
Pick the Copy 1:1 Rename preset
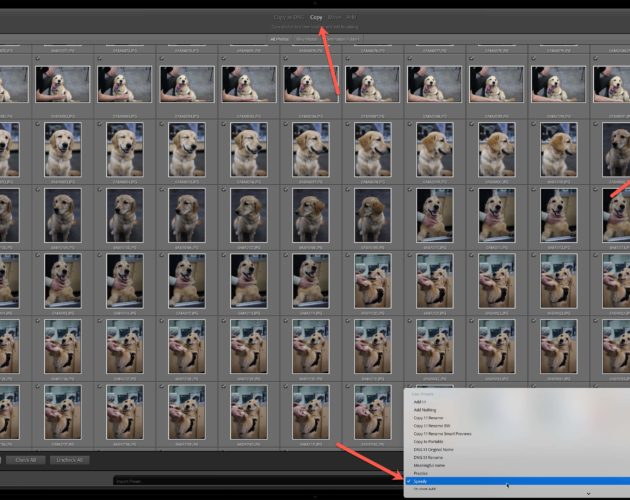428,418
